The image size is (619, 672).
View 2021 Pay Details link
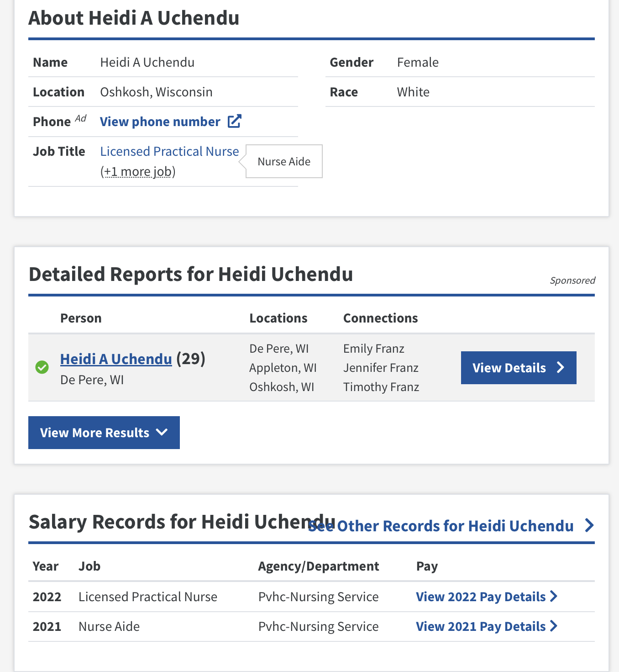click(x=481, y=626)
